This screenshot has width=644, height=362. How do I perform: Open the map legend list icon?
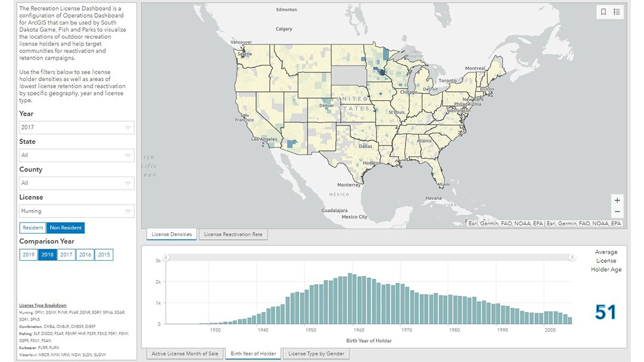(x=617, y=12)
